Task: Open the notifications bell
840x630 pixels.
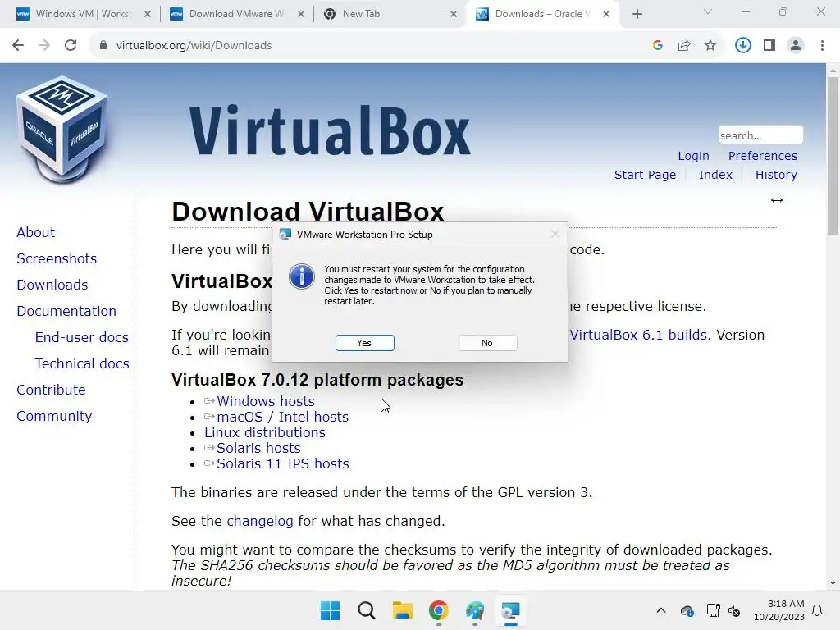Action: [x=818, y=610]
